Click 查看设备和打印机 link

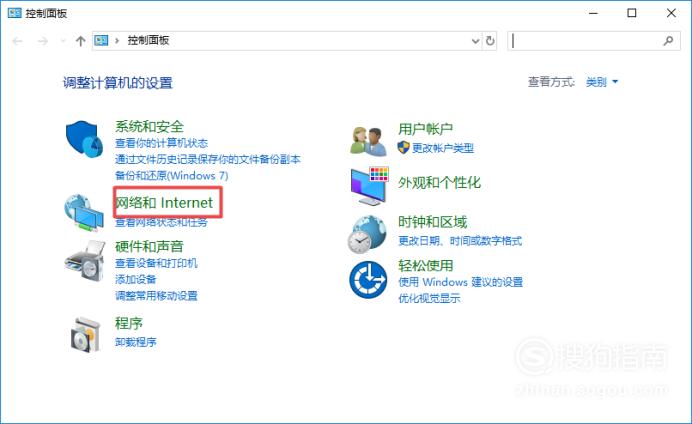[x=156, y=263]
